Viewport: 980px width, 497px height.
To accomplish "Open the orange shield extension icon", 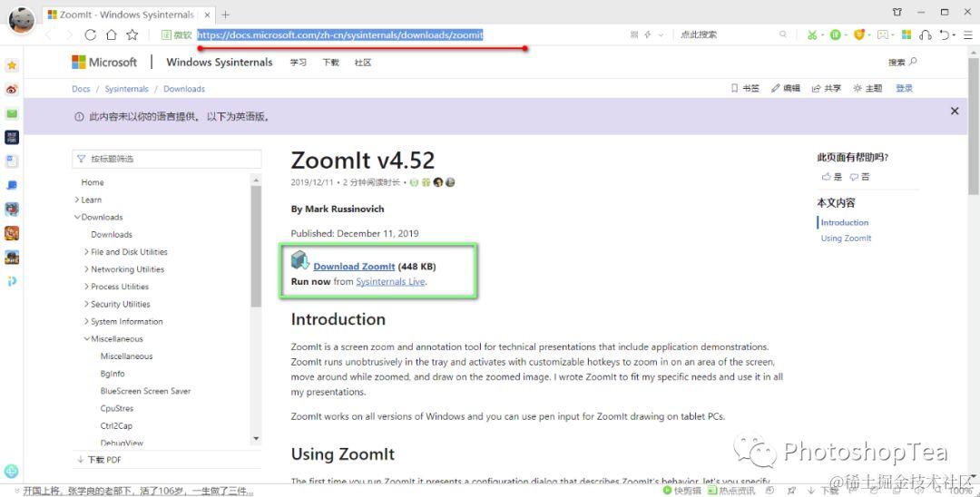I will [x=859, y=35].
